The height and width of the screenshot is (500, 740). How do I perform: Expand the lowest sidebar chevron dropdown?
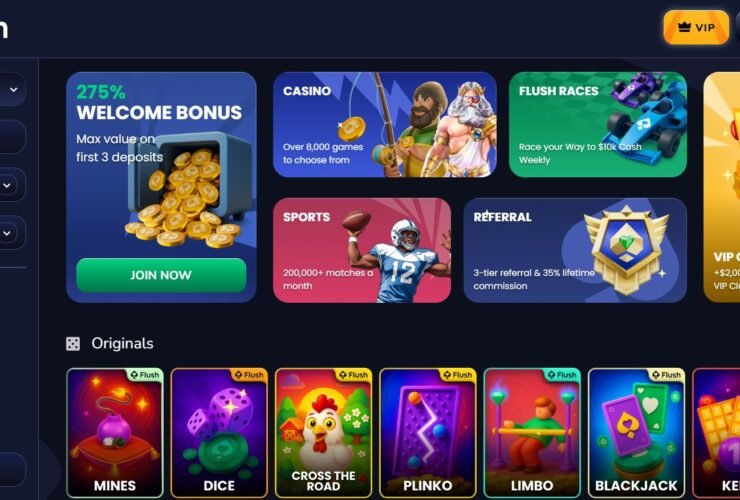click(x=7, y=233)
